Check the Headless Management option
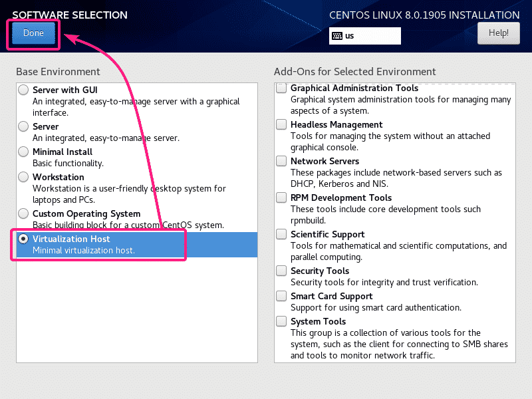This screenshot has height=399, width=532. [x=281, y=125]
